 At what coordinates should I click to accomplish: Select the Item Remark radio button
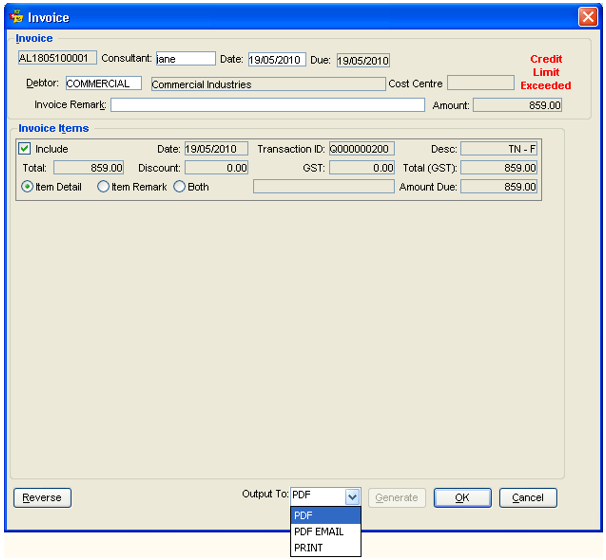[103, 187]
